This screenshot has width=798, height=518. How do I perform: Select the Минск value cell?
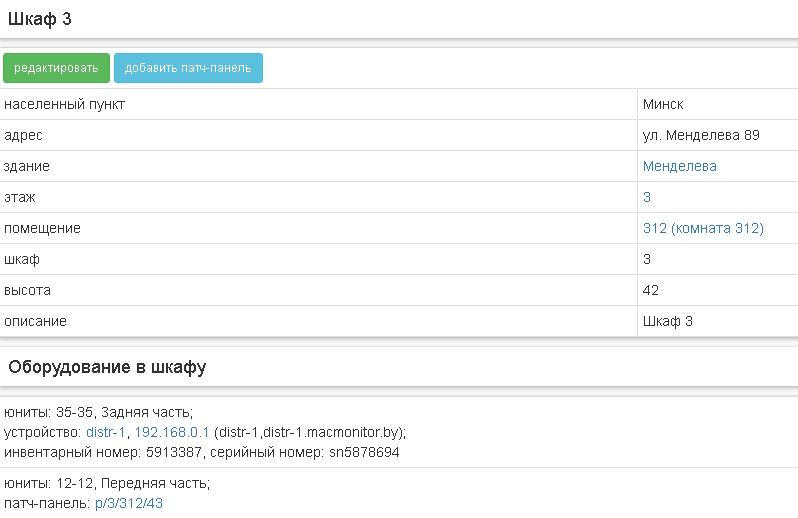coord(663,104)
